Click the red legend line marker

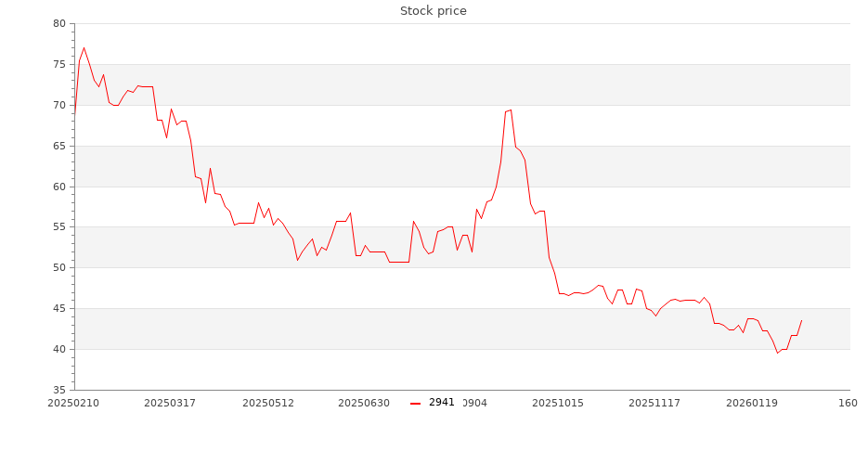pyautogui.click(x=415, y=403)
